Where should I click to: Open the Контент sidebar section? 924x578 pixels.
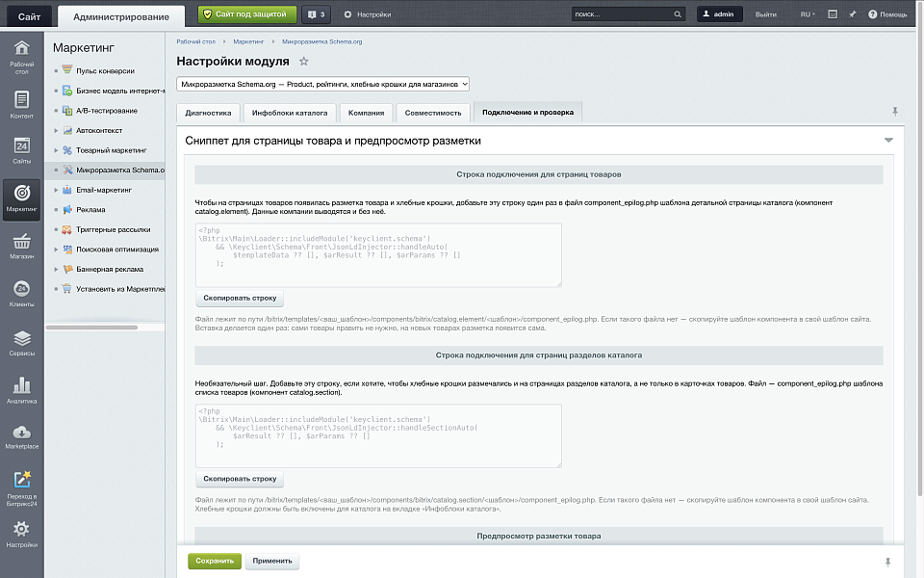coord(22,105)
